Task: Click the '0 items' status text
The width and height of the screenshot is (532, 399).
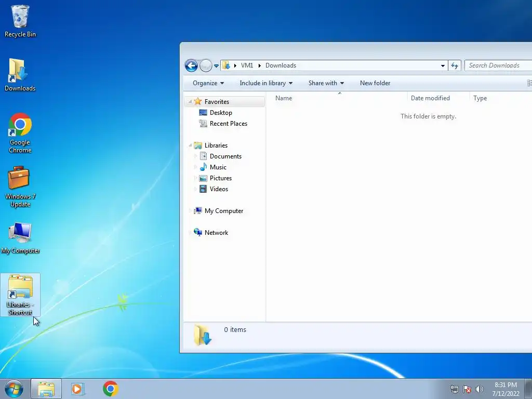Action: (x=235, y=330)
